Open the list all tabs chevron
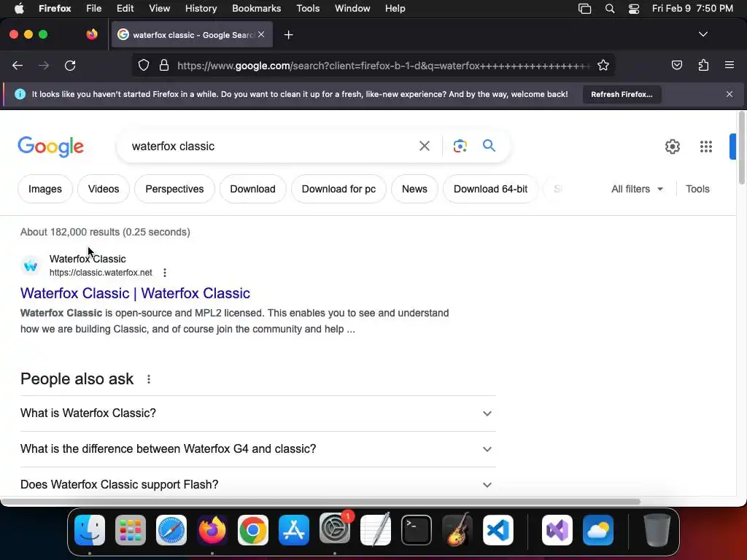The width and height of the screenshot is (747, 560). click(x=703, y=34)
